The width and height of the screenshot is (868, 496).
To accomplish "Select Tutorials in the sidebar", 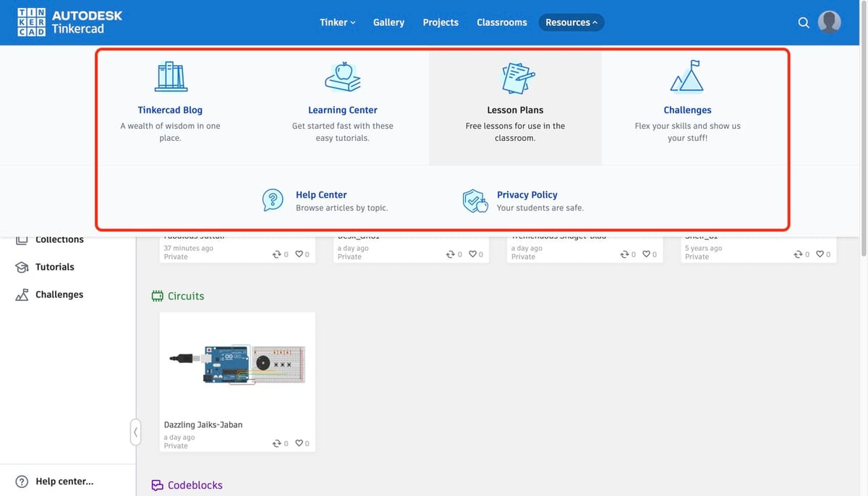I will pyautogui.click(x=55, y=267).
